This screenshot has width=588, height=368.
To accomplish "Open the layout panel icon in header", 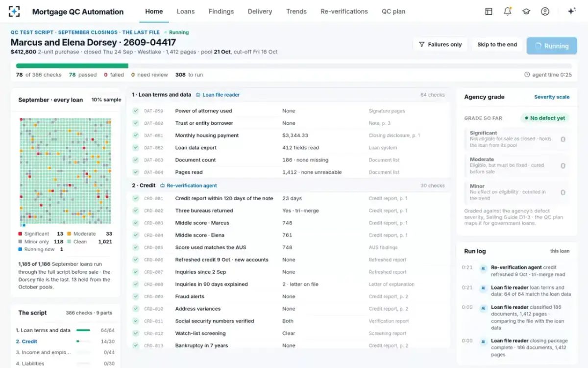I will point(489,11).
